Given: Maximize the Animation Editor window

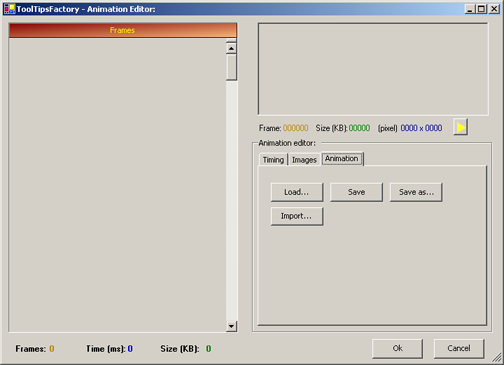Looking at the screenshot, I should (481, 9).
